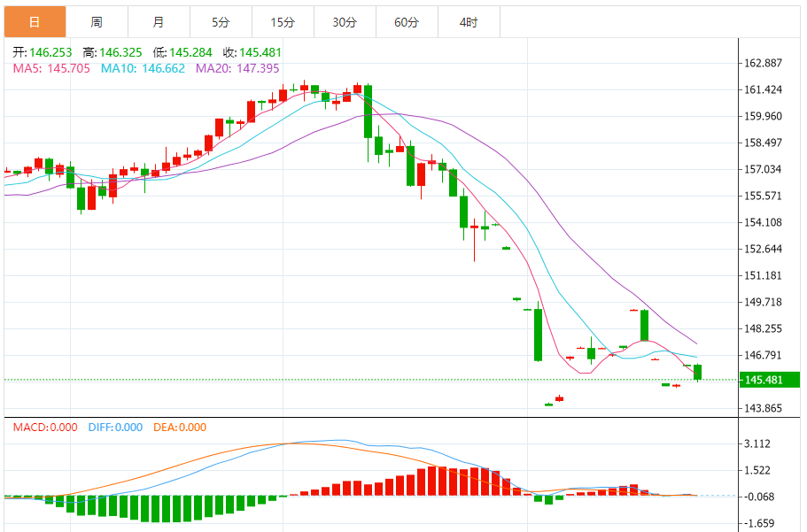This screenshot has width=807, height=532.
Task: Click the 151.181 price axis label
Action: 764,275
